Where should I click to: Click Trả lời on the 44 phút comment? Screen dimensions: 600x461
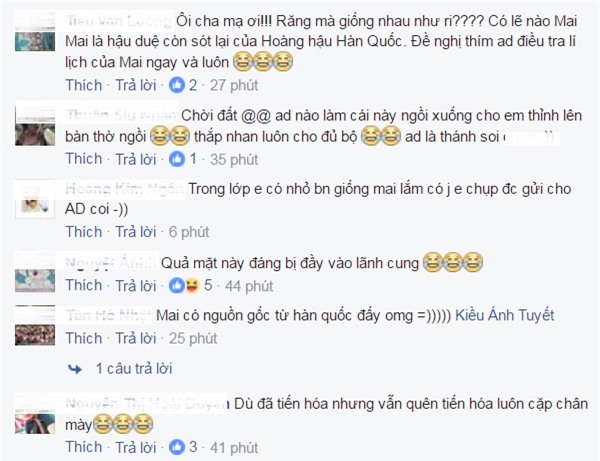pyautogui.click(x=136, y=285)
